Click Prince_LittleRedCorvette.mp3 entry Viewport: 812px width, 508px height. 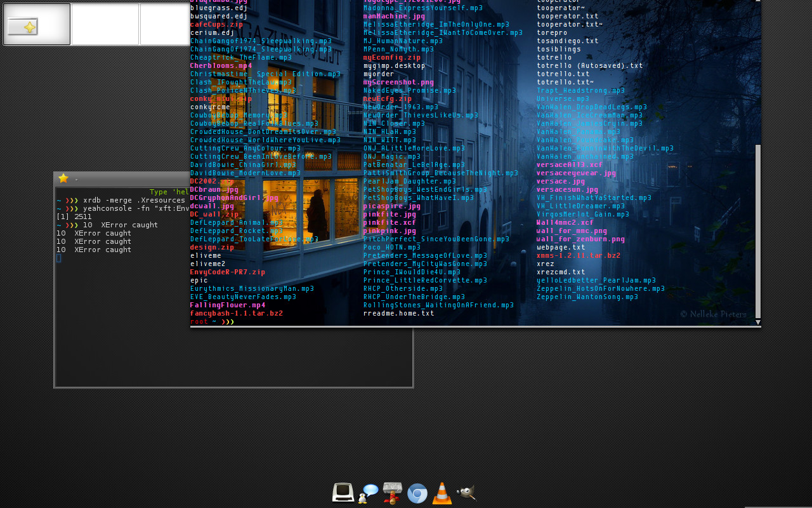coord(425,280)
